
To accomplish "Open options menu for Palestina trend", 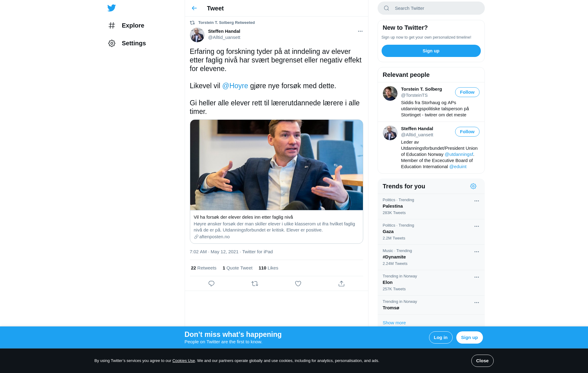I will [x=477, y=201].
